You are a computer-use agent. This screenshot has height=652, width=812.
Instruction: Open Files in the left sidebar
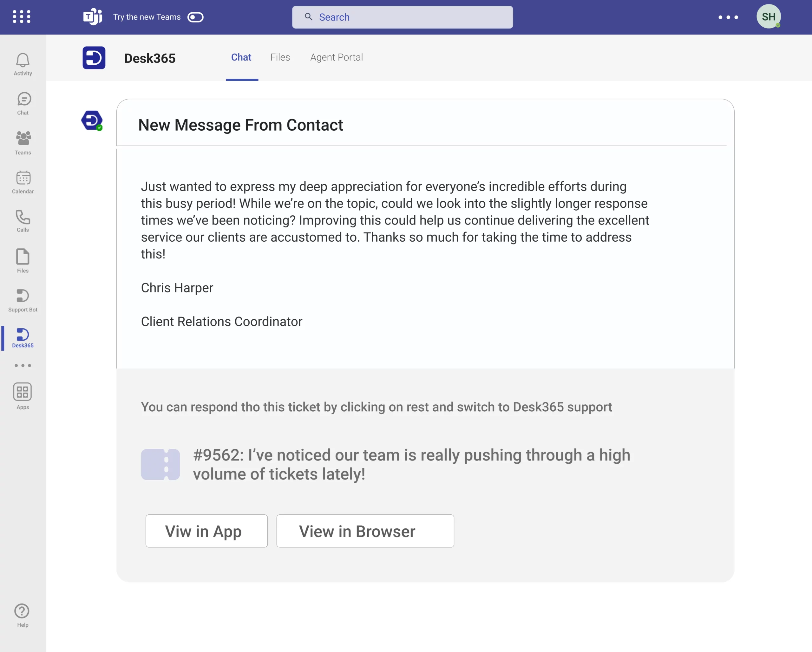tap(23, 260)
